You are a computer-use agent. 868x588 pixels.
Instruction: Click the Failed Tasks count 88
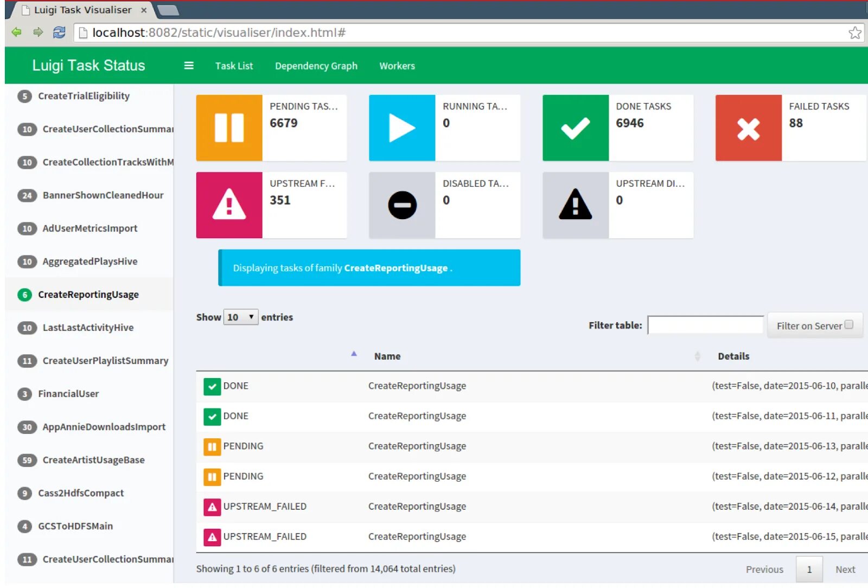pos(796,123)
